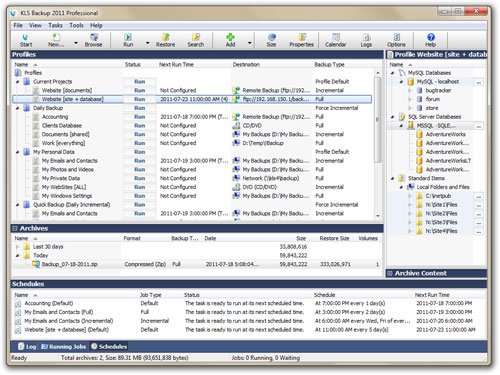Collapse the Quick Backup (Daily Incremental) group
500x375 pixels.
pos(18,205)
